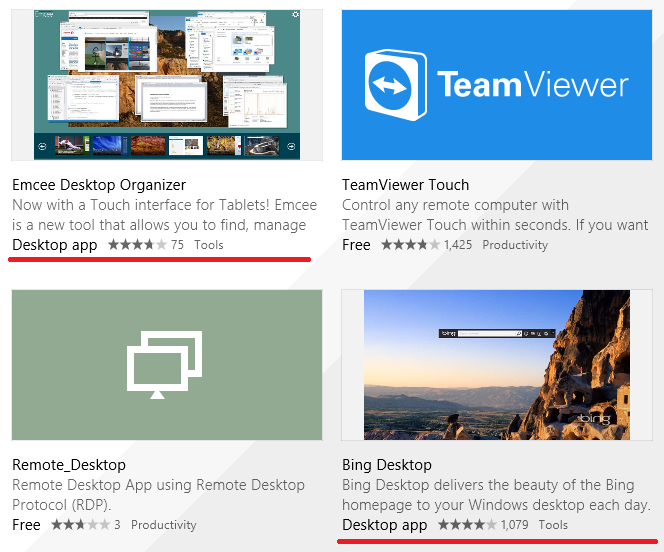
Task: Open the Bing Desktop landscape thumbnail
Action: pos(497,365)
